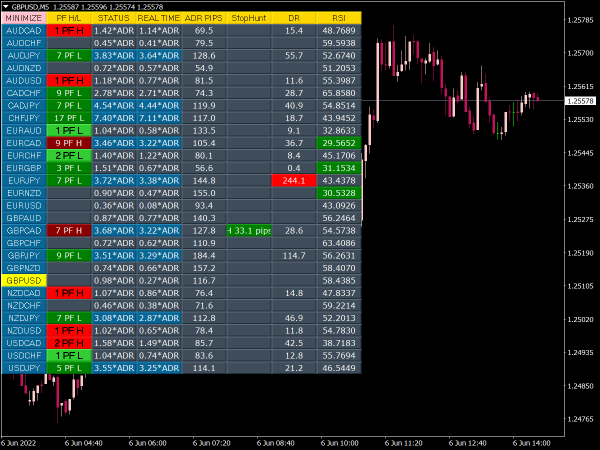The image size is (600, 450).
Task: Open the chart dropdown arrow next to GBPUSD,M5
Action: (6, 7)
